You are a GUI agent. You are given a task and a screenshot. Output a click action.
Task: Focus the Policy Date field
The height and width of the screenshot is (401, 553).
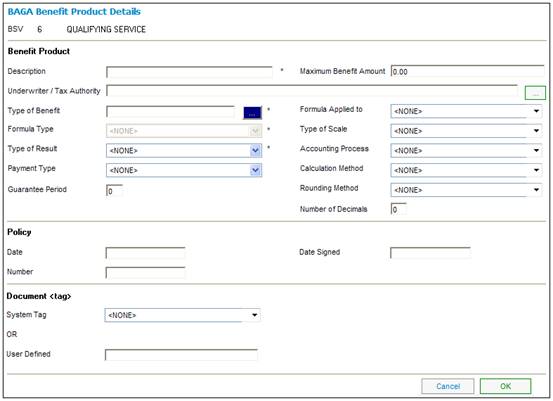click(x=146, y=253)
